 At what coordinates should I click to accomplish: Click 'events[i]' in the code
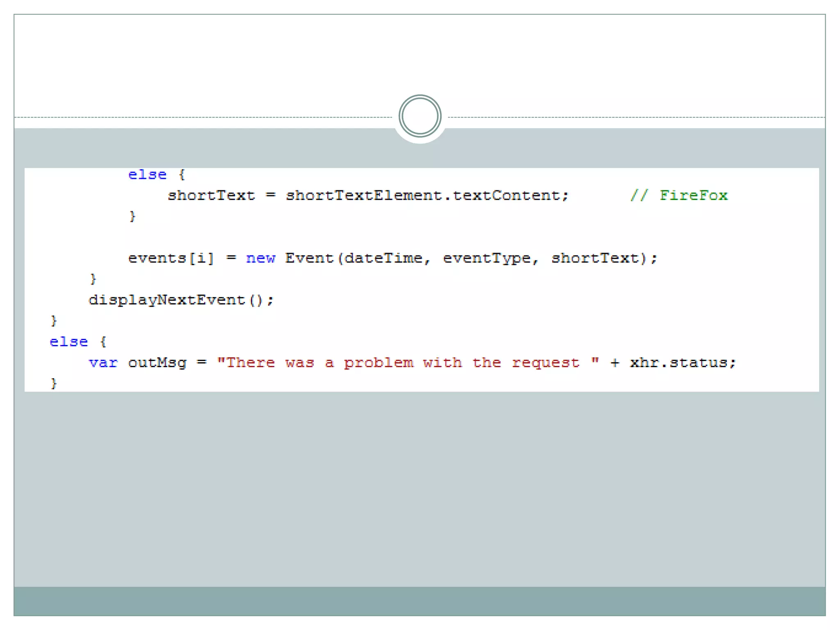[x=171, y=258]
